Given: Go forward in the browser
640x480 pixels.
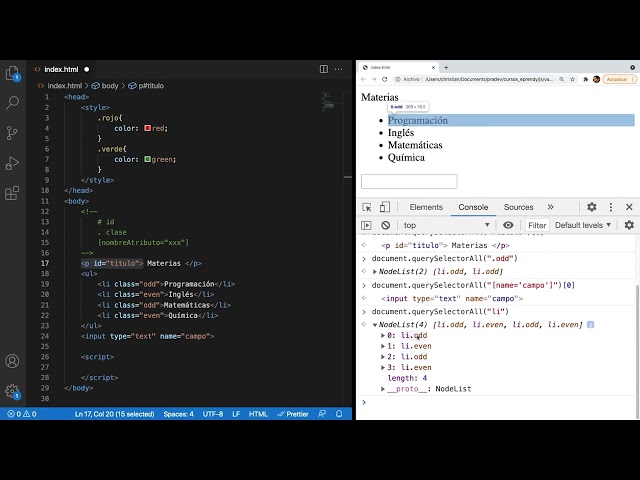Looking at the screenshot, I should 374,79.
